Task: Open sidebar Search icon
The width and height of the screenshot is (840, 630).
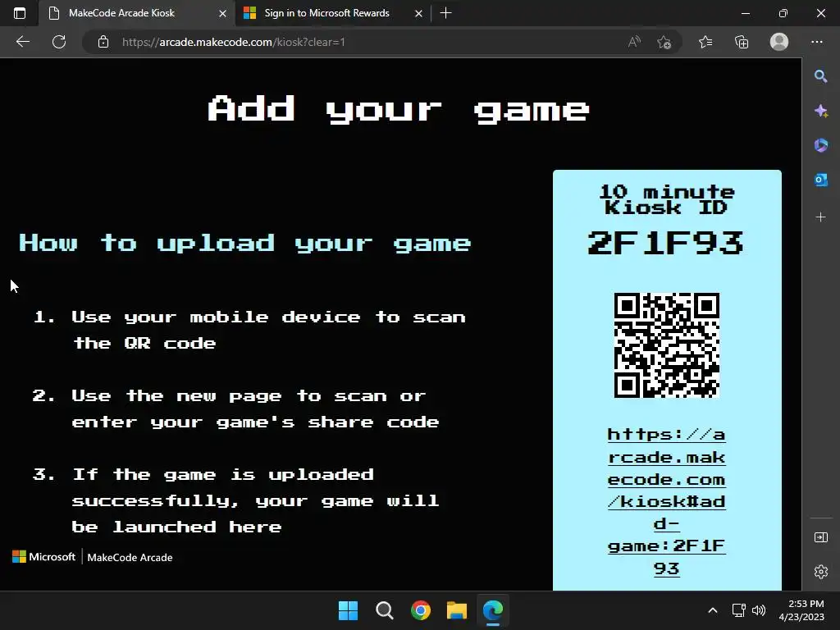Action: pyautogui.click(x=820, y=76)
